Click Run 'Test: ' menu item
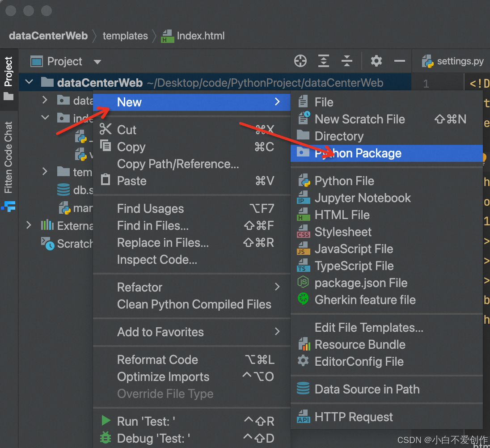The height and width of the screenshot is (448, 490). coord(191,421)
